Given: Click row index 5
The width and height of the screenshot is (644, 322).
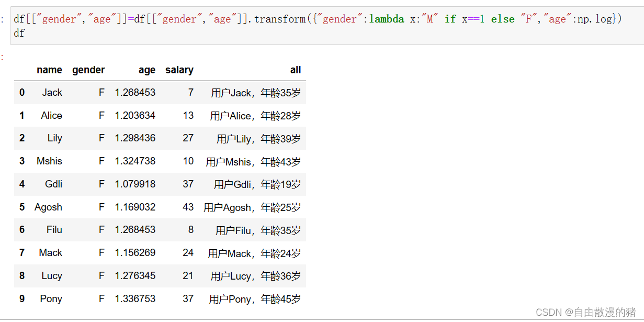Looking at the screenshot, I should 22,207.
